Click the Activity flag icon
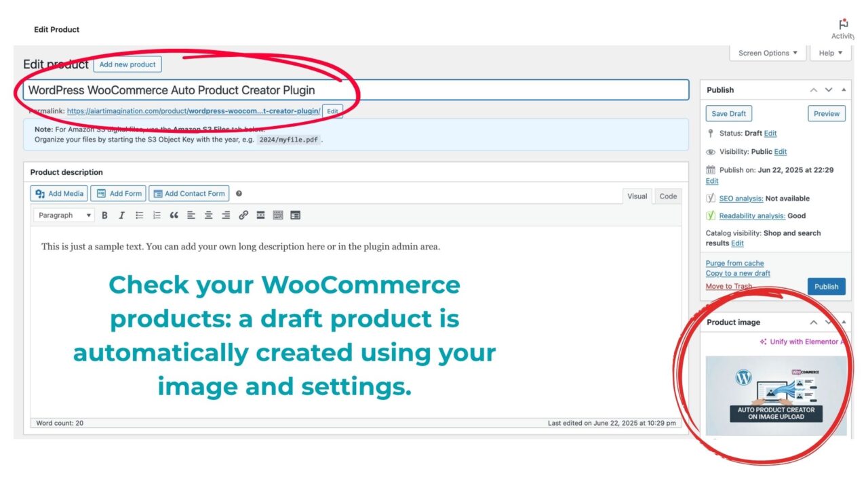Screen dimensions: 868x488 point(843,25)
